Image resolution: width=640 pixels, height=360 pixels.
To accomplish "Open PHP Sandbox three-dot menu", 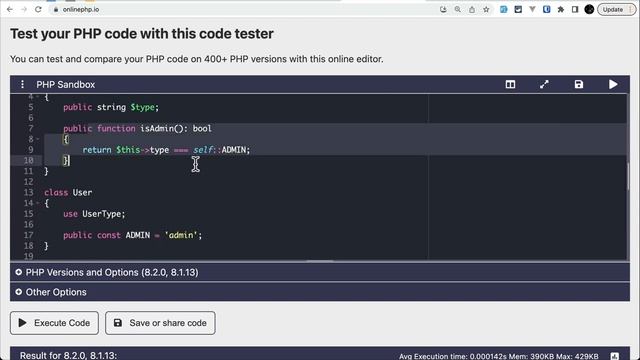I will click(x=22, y=84).
